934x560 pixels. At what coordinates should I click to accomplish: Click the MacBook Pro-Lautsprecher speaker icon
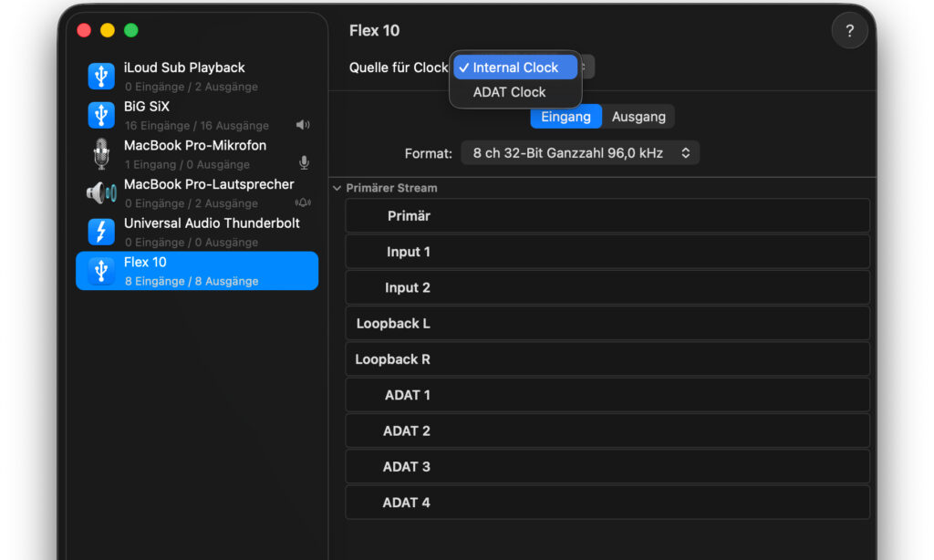[x=101, y=192]
